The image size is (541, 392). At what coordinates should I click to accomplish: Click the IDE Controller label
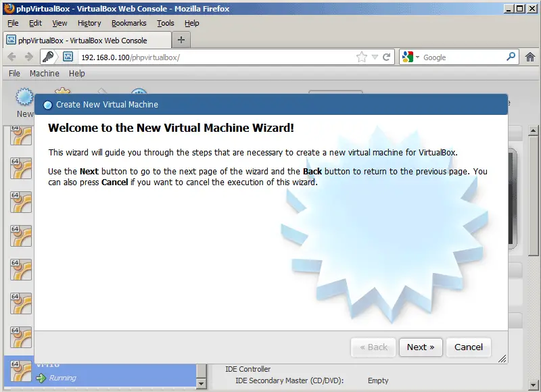(x=248, y=369)
